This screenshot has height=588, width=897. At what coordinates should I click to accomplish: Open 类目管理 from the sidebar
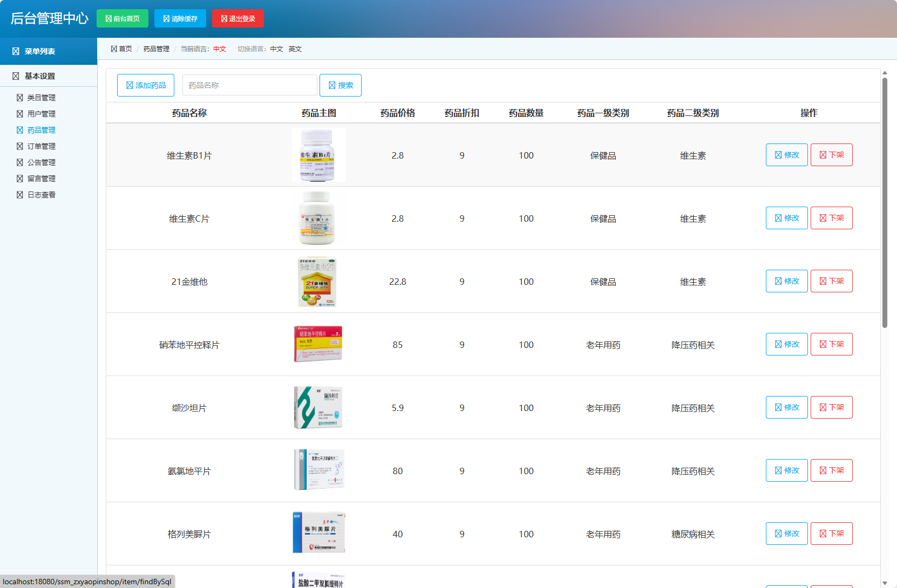point(40,98)
